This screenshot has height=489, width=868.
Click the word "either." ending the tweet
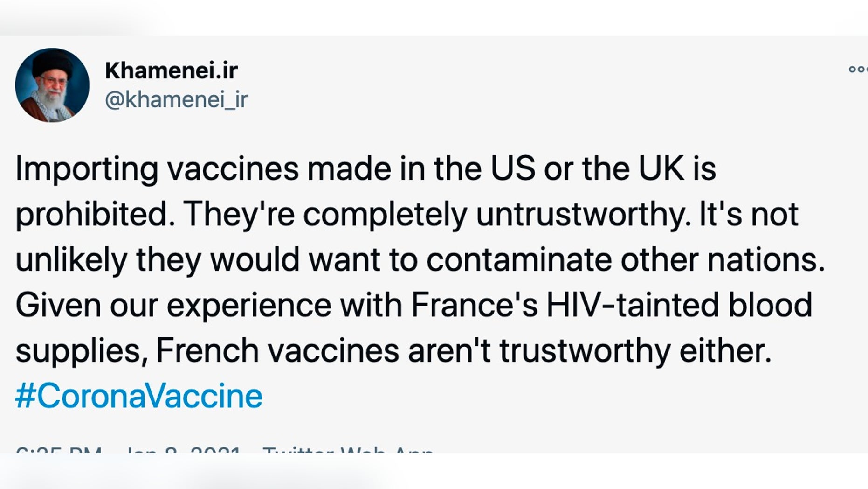[725, 350]
